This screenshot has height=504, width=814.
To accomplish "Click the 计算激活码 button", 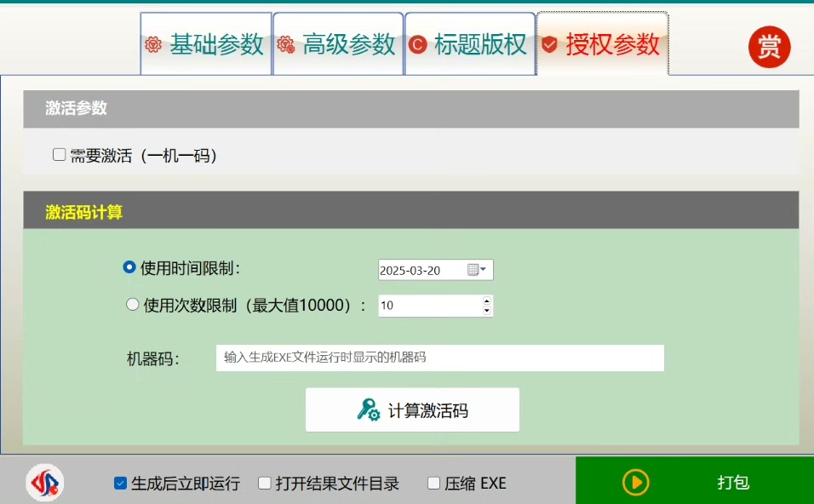I will [x=412, y=409].
